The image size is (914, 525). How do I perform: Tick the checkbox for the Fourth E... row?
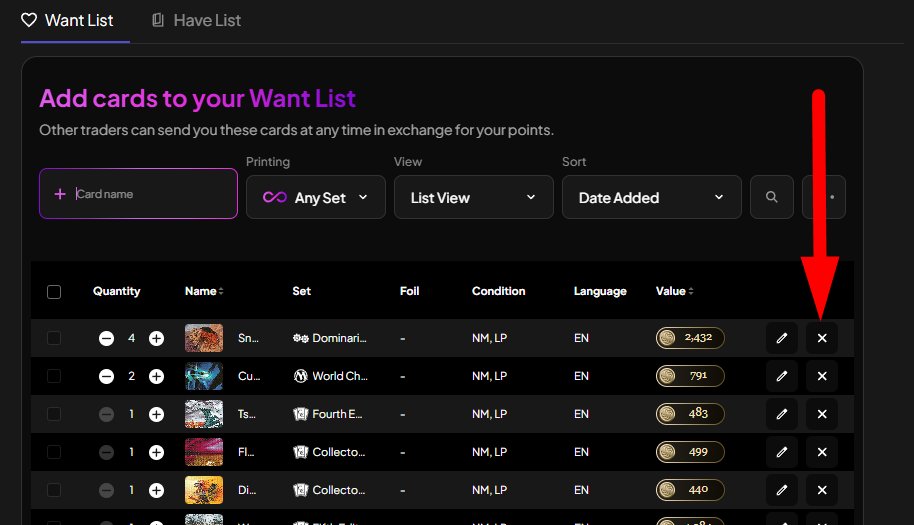(54, 414)
